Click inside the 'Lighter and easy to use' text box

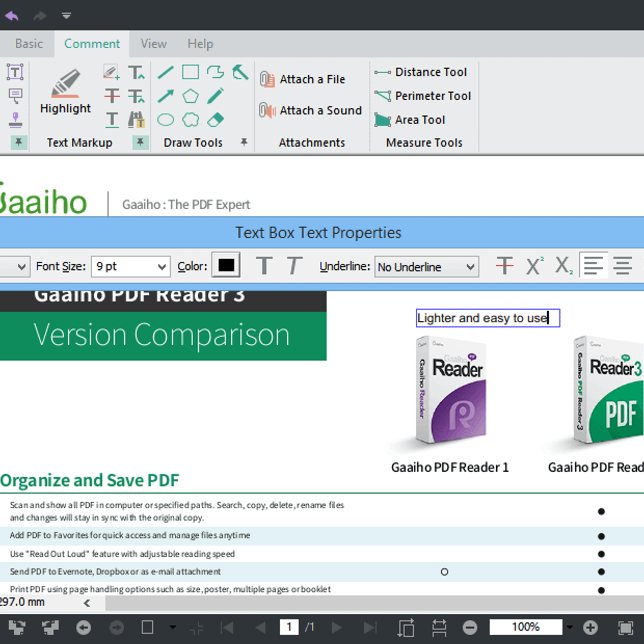coord(488,318)
